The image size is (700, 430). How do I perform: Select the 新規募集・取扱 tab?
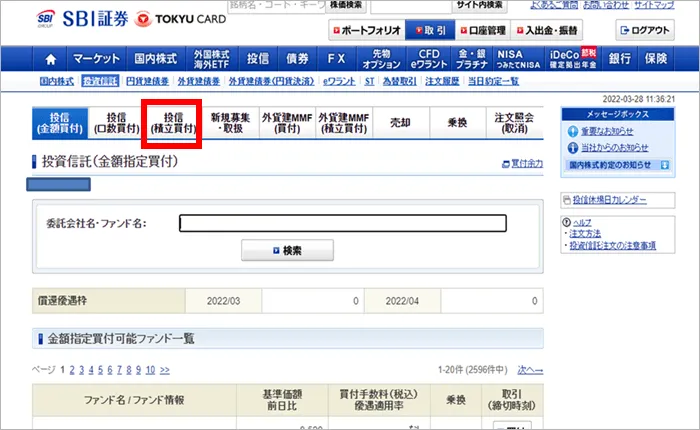tap(230, 123)
